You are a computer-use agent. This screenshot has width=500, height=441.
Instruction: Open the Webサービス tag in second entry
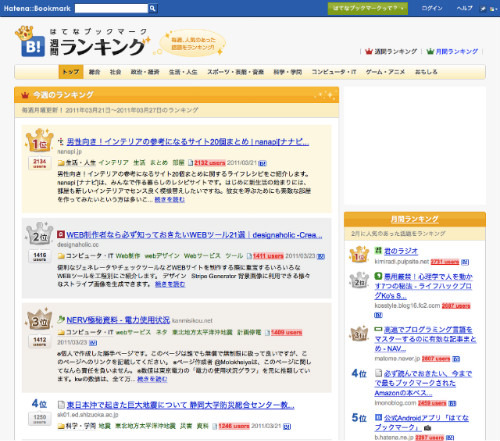(202, 256)
